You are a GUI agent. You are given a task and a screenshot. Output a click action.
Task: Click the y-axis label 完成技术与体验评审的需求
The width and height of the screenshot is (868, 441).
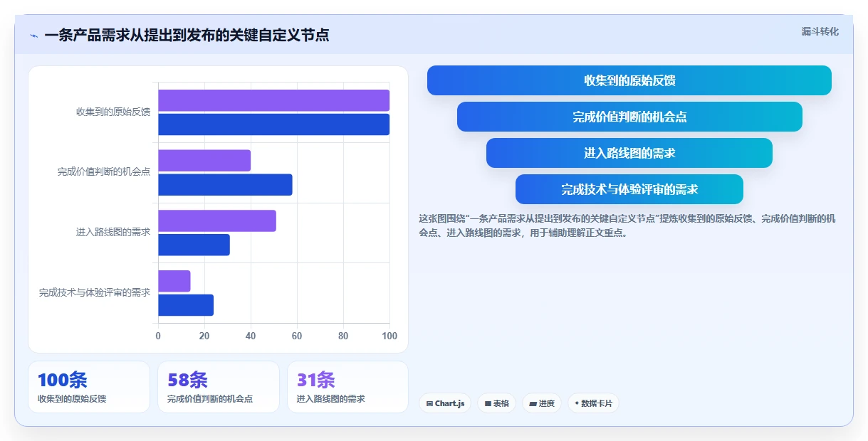[95, 292]
